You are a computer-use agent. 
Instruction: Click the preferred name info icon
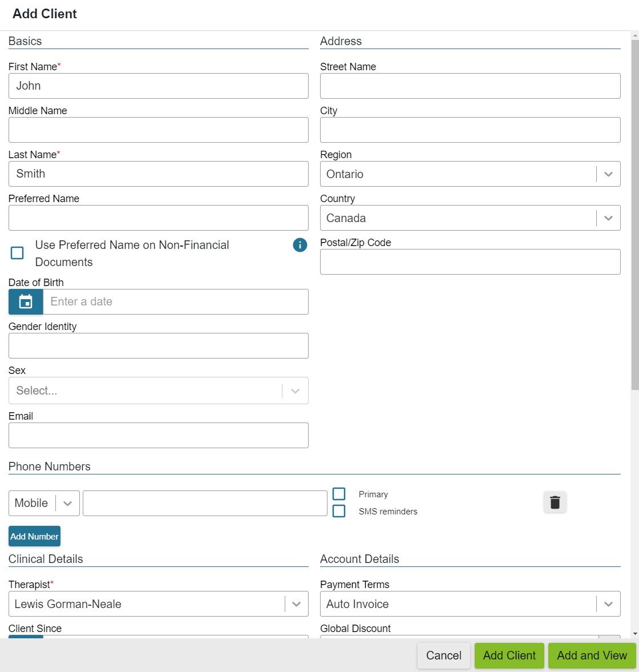(x=300, y=245)
